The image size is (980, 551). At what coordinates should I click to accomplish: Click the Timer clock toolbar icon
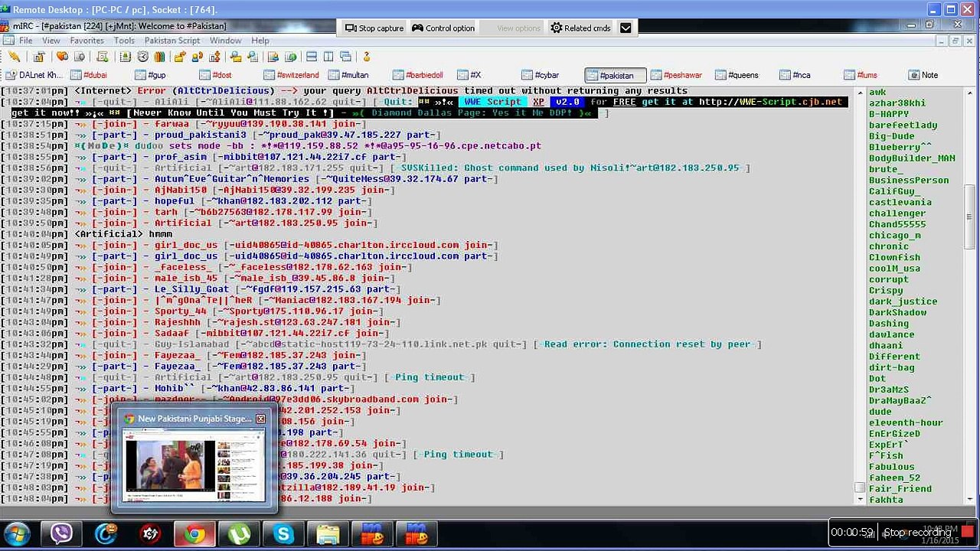[x=142, y=57]
